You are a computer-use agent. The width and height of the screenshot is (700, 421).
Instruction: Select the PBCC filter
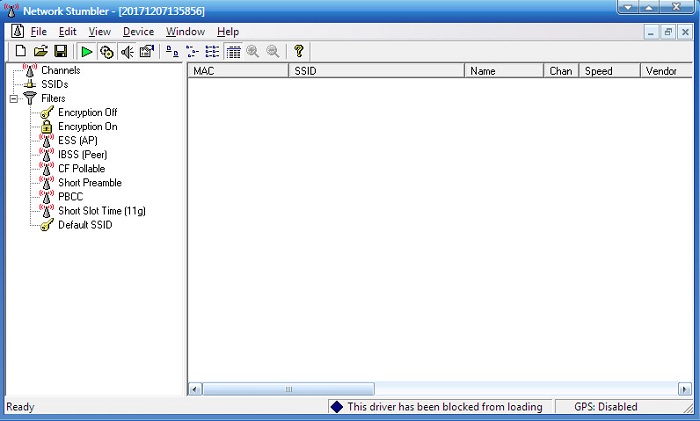71,197
